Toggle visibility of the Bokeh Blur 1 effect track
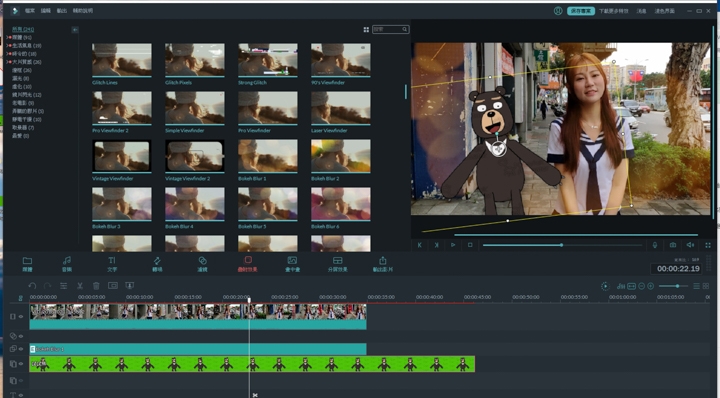The image size is (720, 398). (21, 349)
